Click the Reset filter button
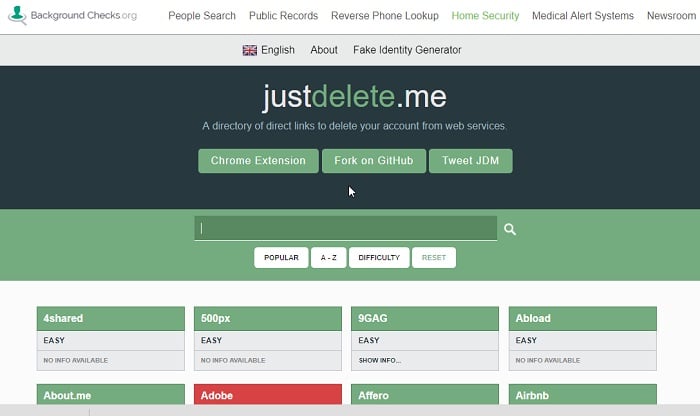Screen dimensions: 700x416 pyautogui.click(x=434, y=258)
